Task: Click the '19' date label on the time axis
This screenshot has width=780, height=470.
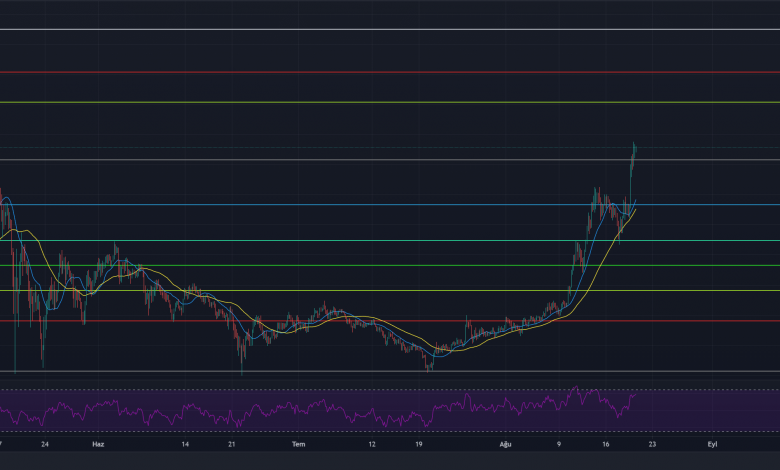Action: point(419,444)
